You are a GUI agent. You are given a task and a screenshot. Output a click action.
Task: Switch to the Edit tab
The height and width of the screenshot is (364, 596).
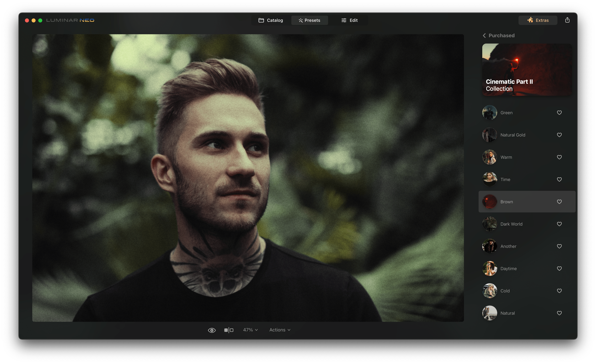pyautogui.click(x=349, y=20)
